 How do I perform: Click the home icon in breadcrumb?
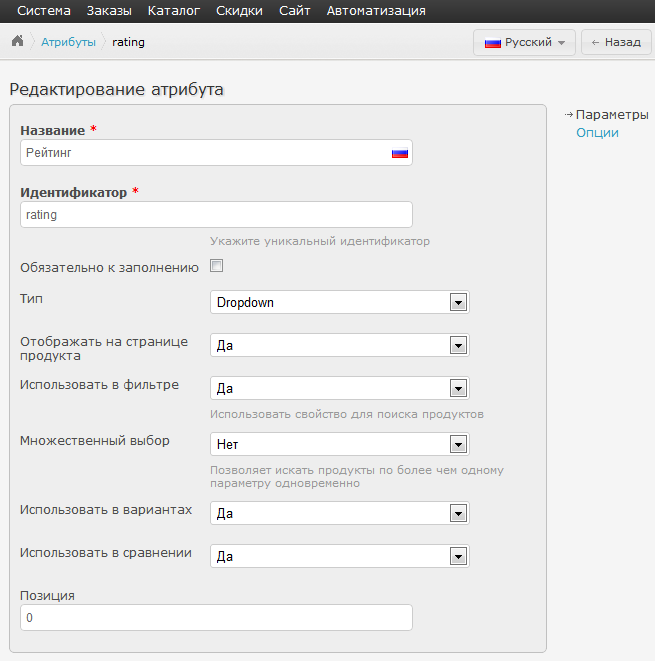click(x=17, y=41)
